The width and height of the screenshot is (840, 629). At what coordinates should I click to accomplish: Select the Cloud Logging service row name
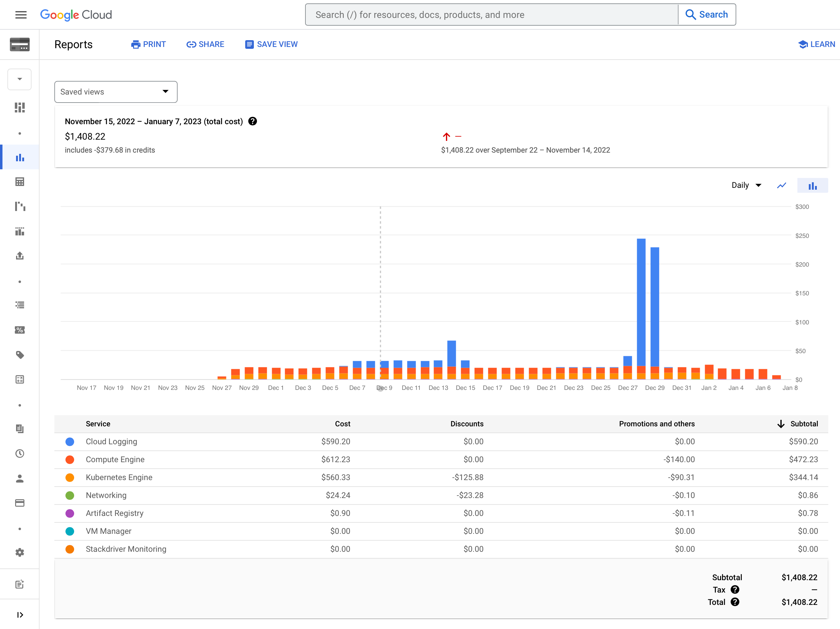coord(111,442)
